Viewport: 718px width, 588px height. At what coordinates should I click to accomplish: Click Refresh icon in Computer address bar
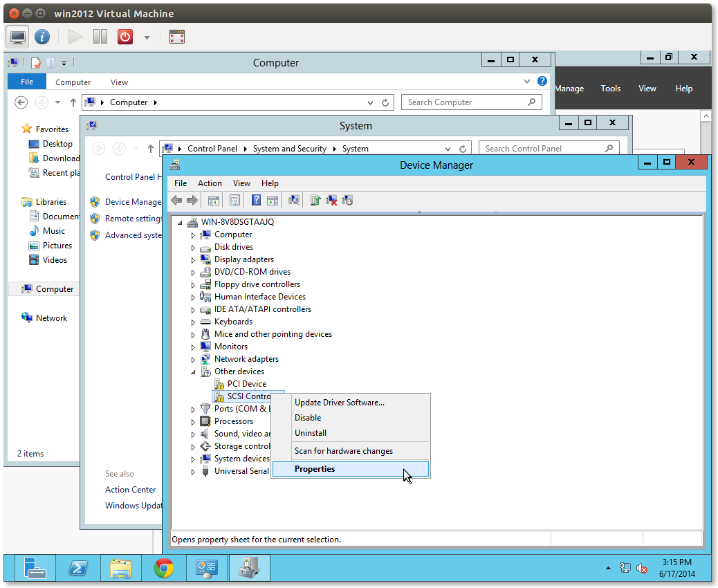[x=385, y=102]
